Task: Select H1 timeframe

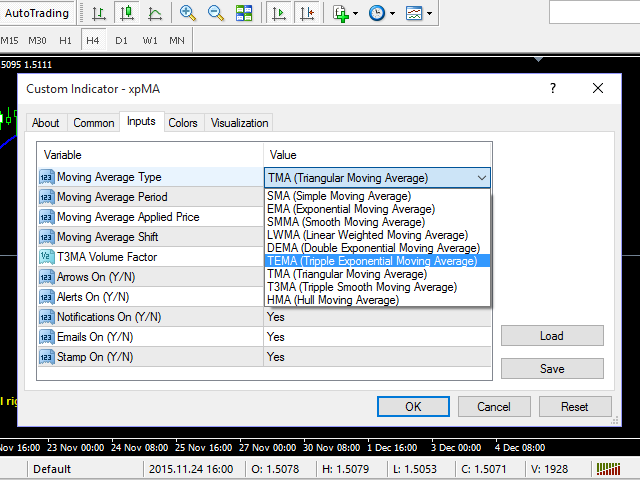Action: coord(65,40)
